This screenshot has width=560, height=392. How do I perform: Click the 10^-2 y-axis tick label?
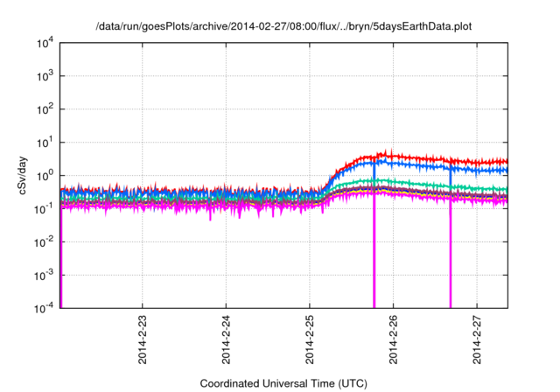44,242
